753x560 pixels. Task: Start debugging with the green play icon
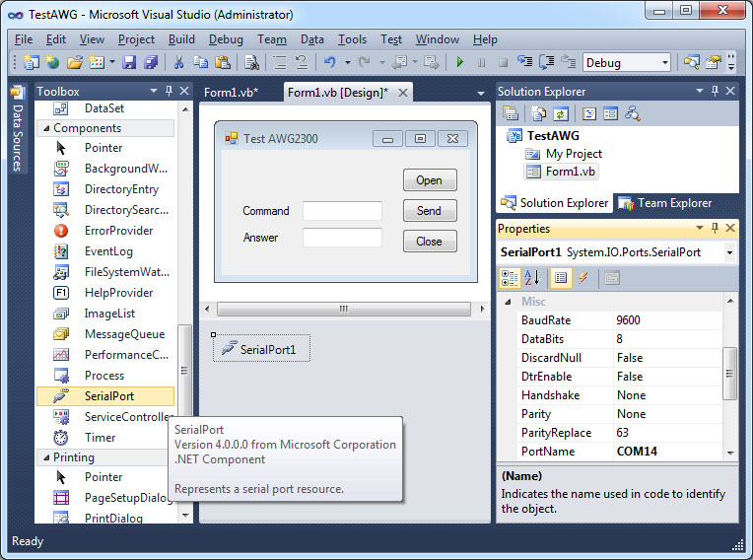point(458,62)
